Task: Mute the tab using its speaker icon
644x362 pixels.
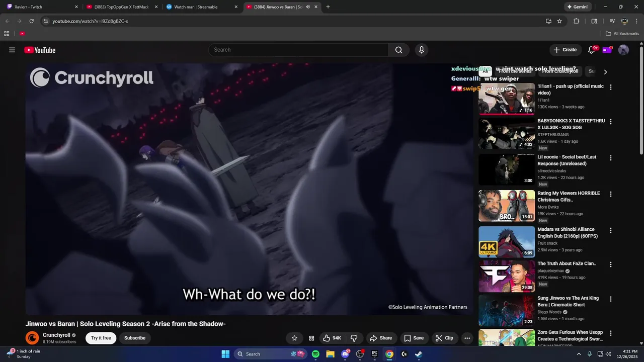Action: (307, 7)
